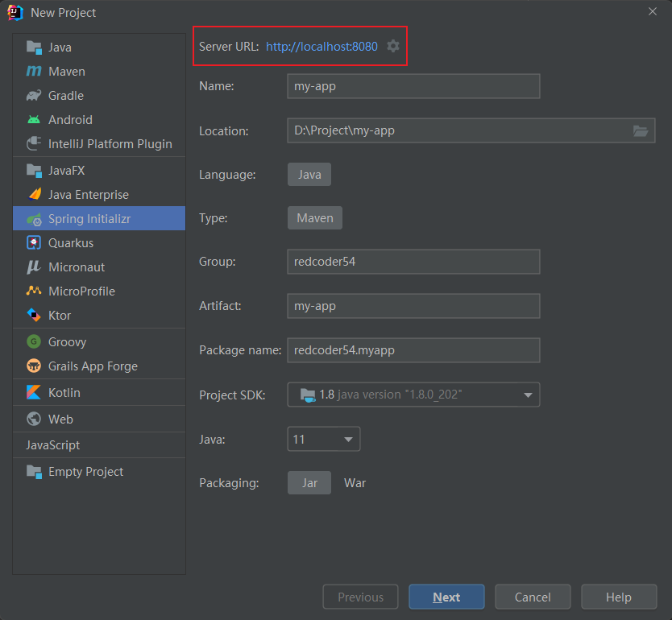This screenshot has height=620, width=672.
Task: Select IntelliJ Platform Plugin in the list
Action: 99,144
